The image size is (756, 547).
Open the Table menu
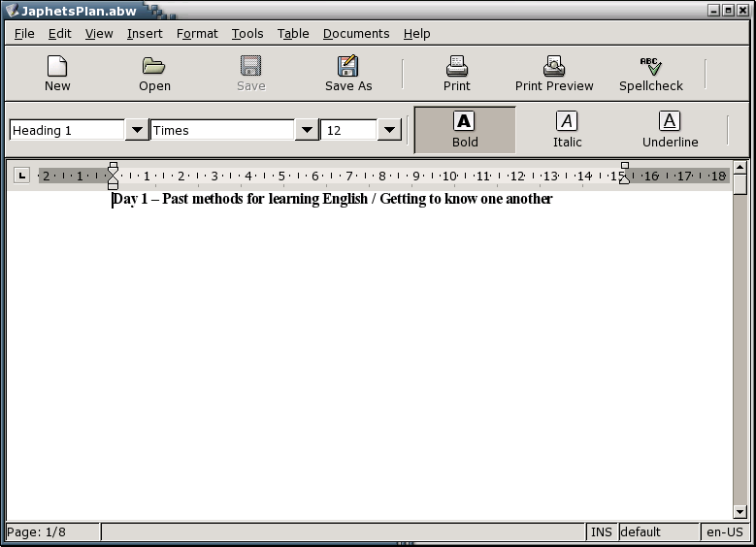pyautogui.click(x=293, y=33)
